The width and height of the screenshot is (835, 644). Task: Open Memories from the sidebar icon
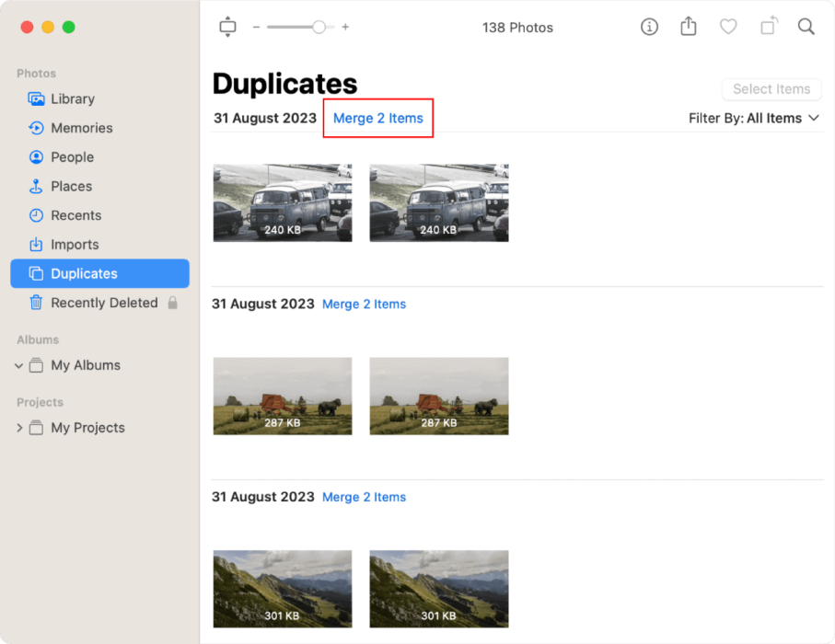[x=35, y=128]
